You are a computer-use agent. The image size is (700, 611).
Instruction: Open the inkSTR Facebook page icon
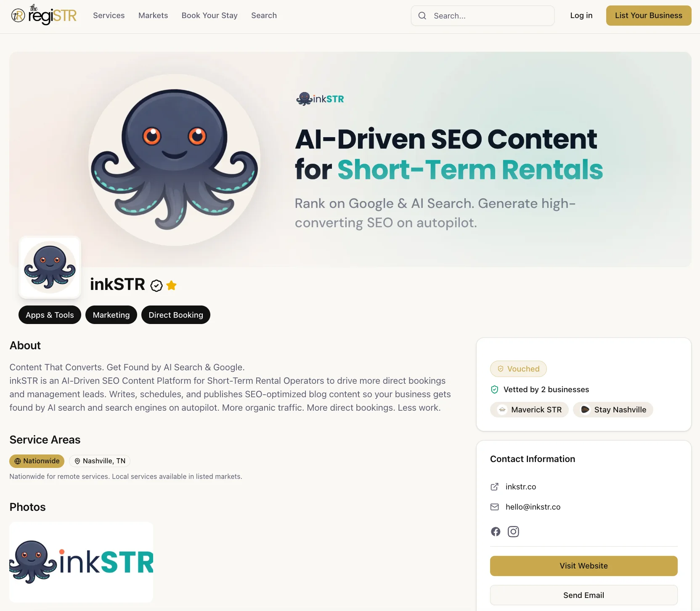point(496,531)
